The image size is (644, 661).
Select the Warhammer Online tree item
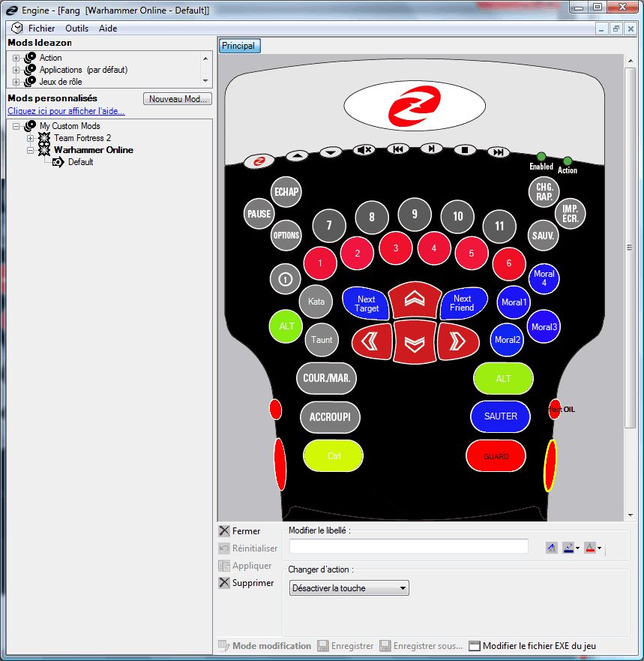tap(94, 150)
